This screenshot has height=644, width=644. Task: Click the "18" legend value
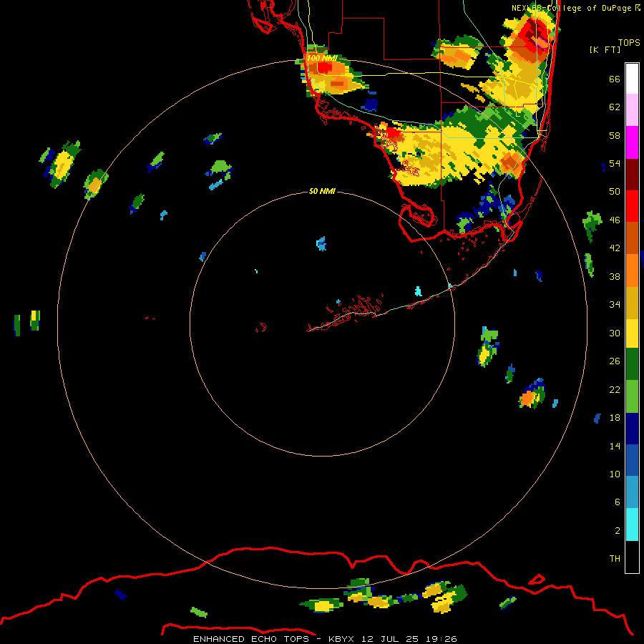tap(615, 418)
